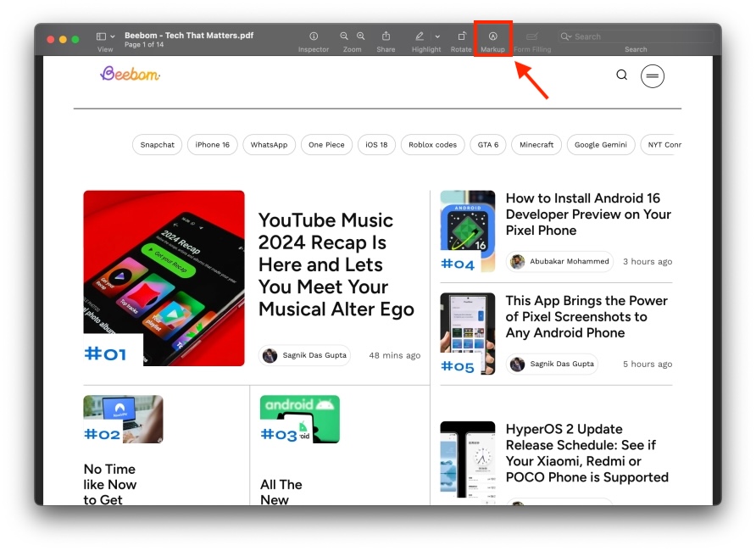756x551 pixels.
Task: Click Sagnik Das Gupta author on #05 article
Action: tap(552, 364)
